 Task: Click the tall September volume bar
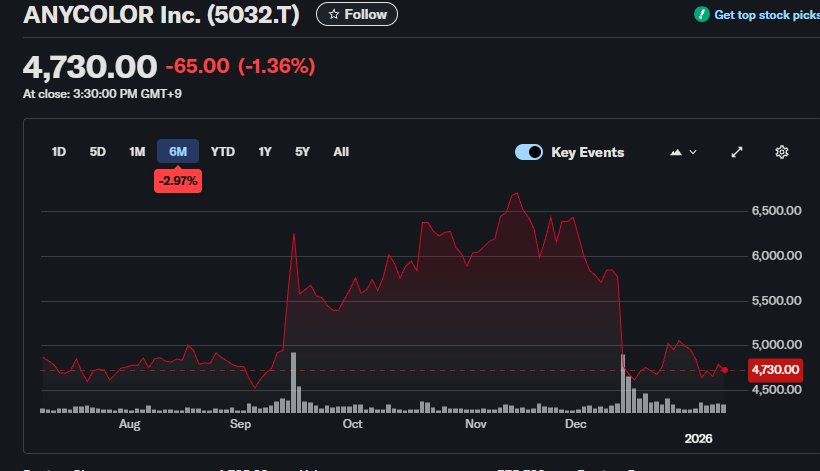(x=293, y=383)
